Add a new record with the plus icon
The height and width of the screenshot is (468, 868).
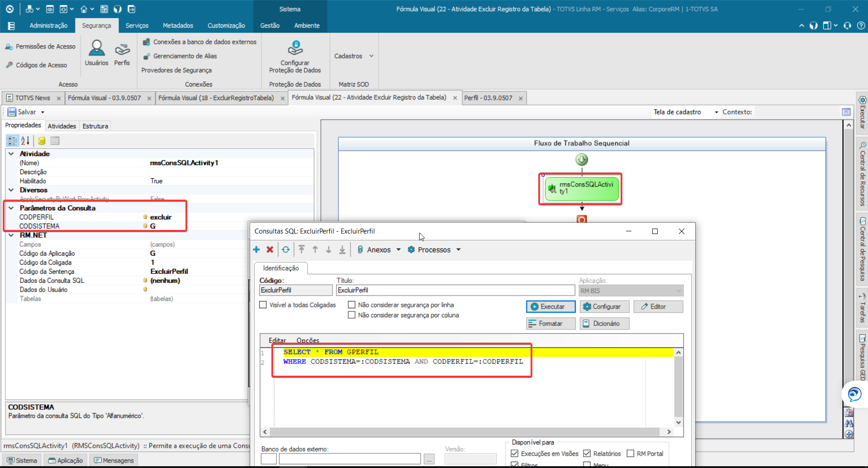tap(256, 250)
